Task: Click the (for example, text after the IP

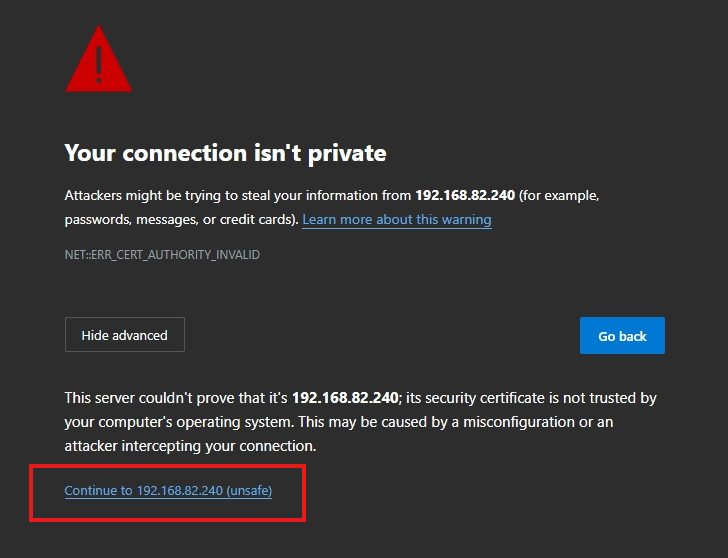Action: click(559, 195)
